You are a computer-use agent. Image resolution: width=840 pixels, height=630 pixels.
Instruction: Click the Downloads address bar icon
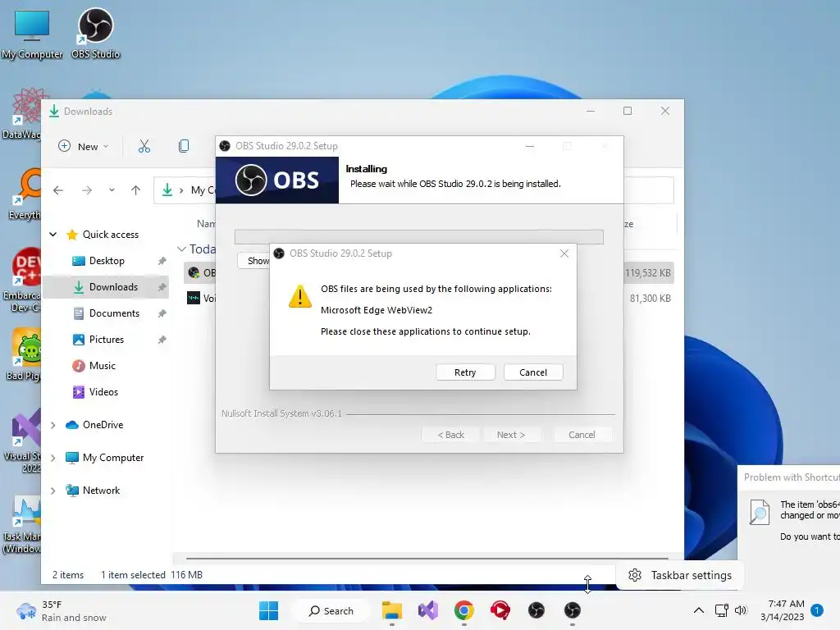pos(167,190)
